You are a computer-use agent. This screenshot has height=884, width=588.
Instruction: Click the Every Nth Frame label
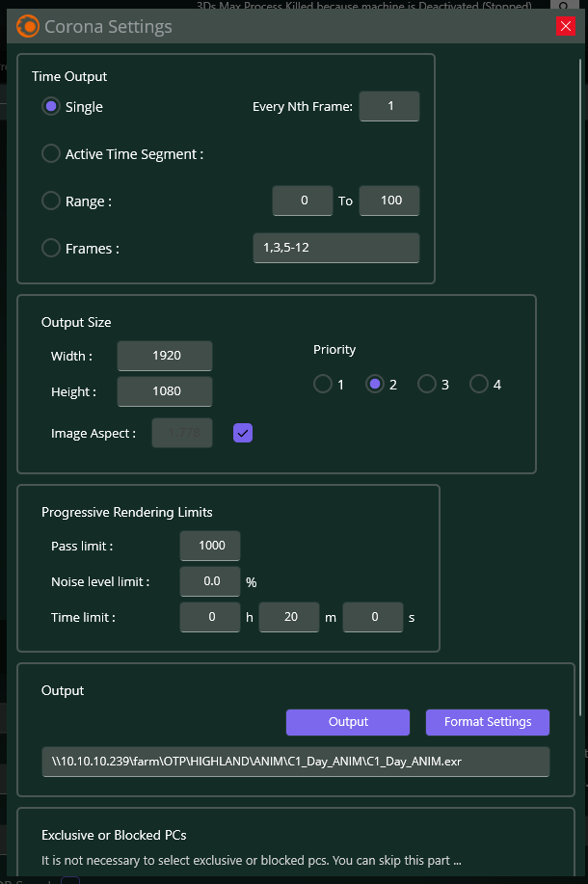[x=303, y=107]
